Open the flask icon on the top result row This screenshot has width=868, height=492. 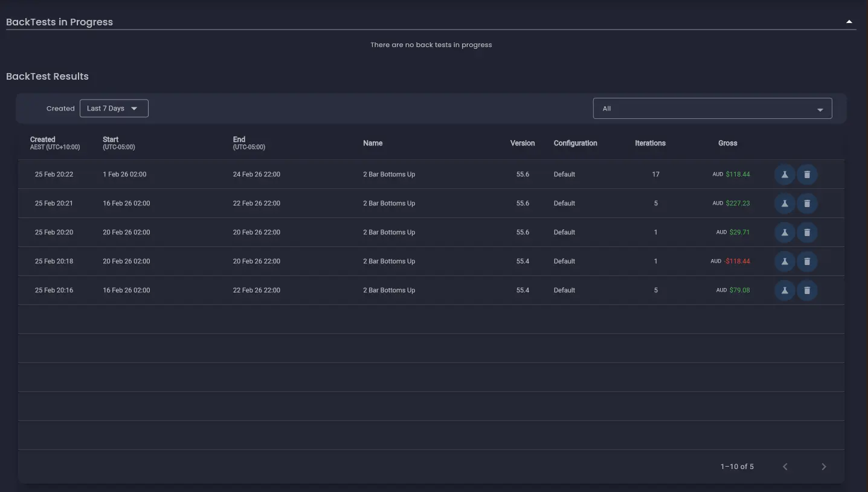784,174
